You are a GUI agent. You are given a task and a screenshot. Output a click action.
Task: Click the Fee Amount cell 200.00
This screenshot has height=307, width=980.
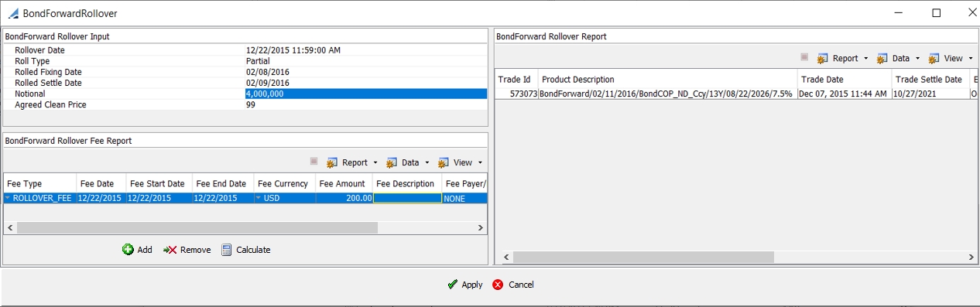(x=344, y=198)
